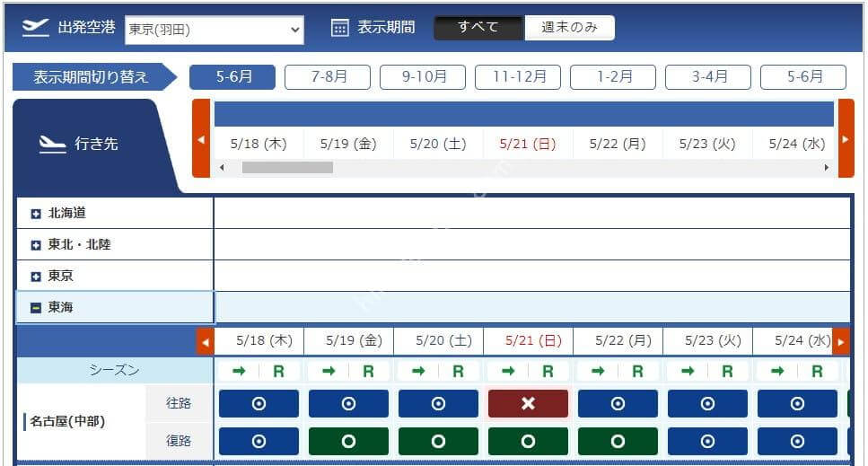
Task: Click the 復路 row label
Action: (x=179, y=441)
